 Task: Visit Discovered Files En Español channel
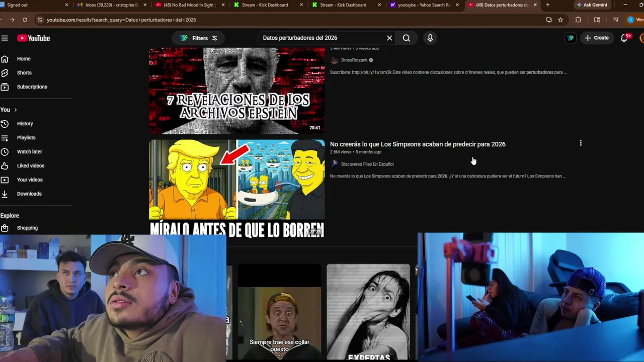coord(367,164)
